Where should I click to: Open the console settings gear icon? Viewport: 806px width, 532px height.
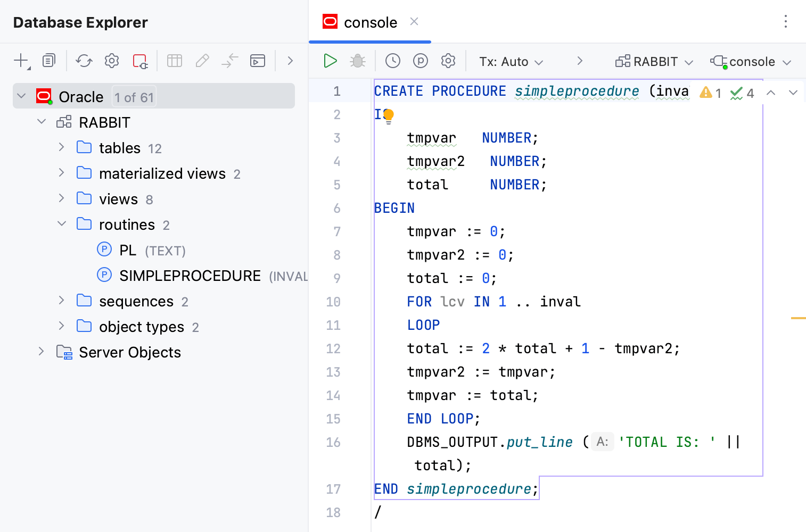tap(448, 61)
